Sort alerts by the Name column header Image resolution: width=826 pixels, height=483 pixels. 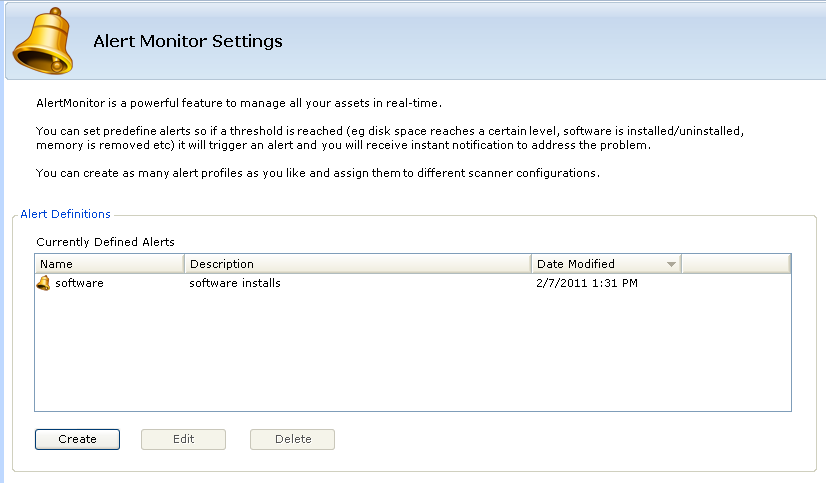click(110, 264)
